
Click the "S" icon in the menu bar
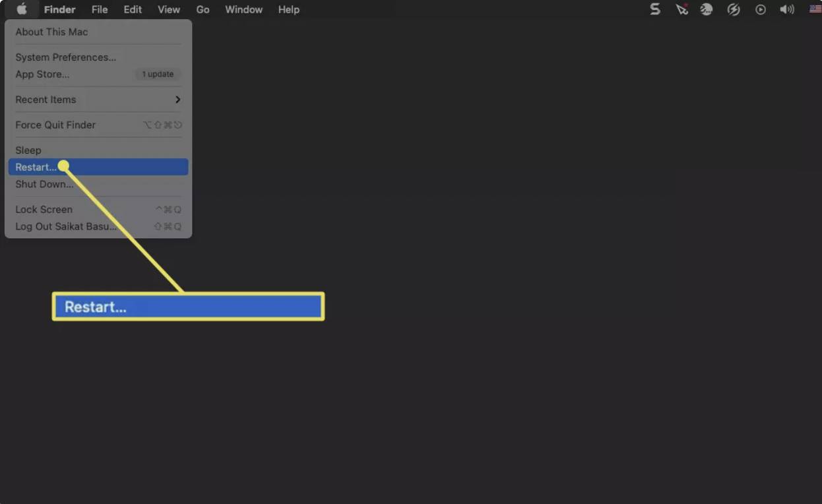tap(654, 9)
